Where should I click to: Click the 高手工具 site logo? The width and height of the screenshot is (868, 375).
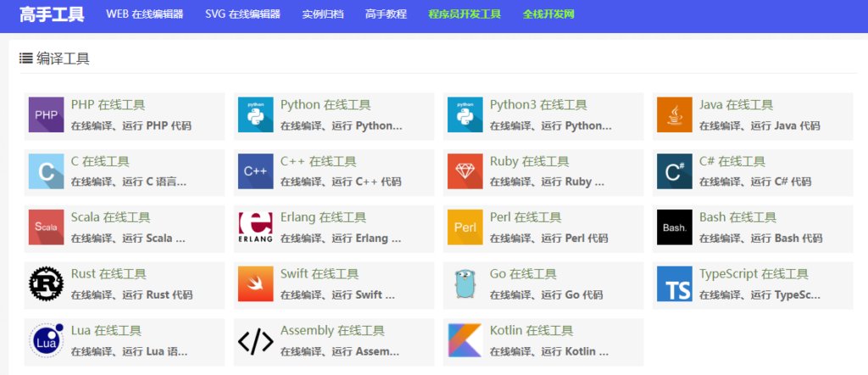click(x=52, y=14)
